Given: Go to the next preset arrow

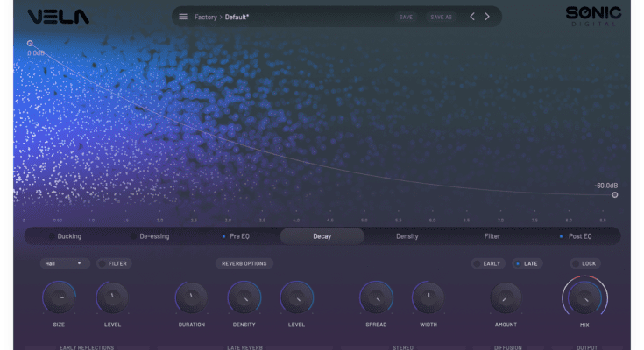Looking at the screenshot, I should pos(488,17).
